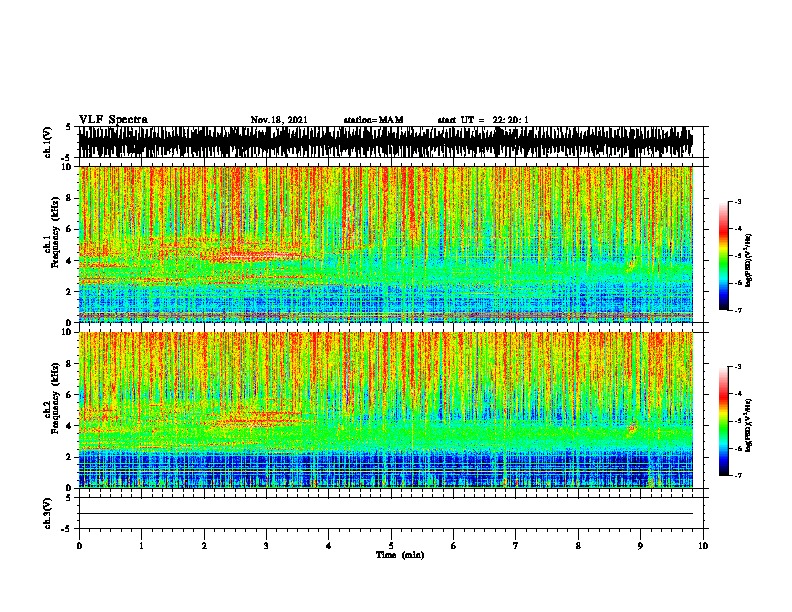Select the "start UT = 22:20: 1" label
Image resolution: width=792 pixels, height=612 pixels.
coord(483,120)
